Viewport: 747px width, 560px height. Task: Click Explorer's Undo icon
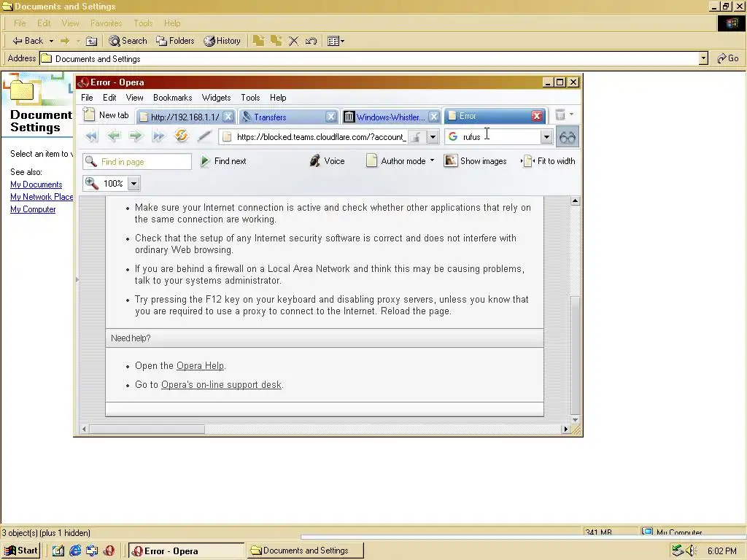pos(311,41)
